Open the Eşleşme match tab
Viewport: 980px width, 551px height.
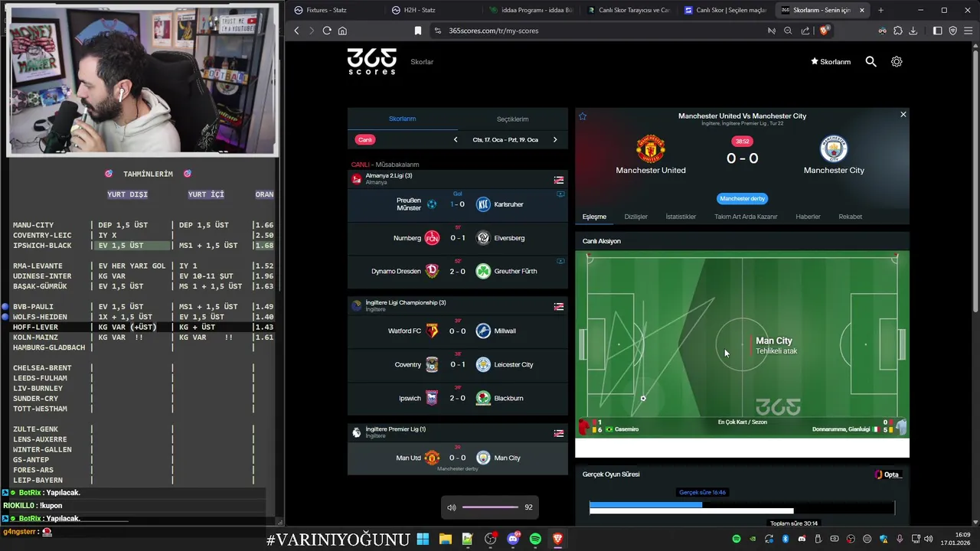pos(594,217)
